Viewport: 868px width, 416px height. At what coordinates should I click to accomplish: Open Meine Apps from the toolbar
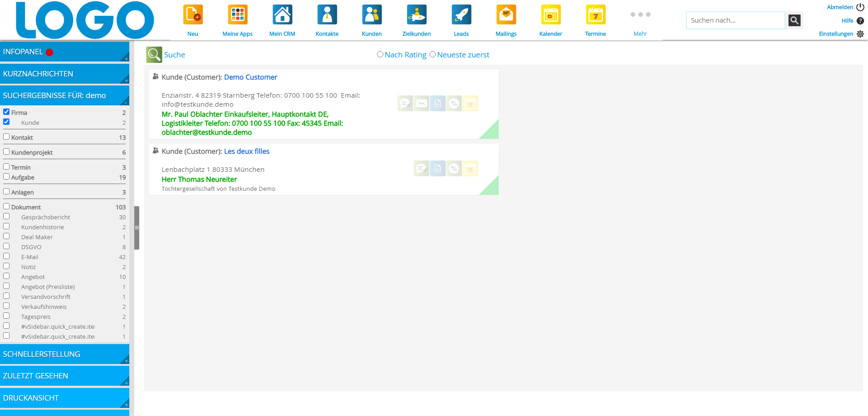pyautogui.click(x=237, y=15)
